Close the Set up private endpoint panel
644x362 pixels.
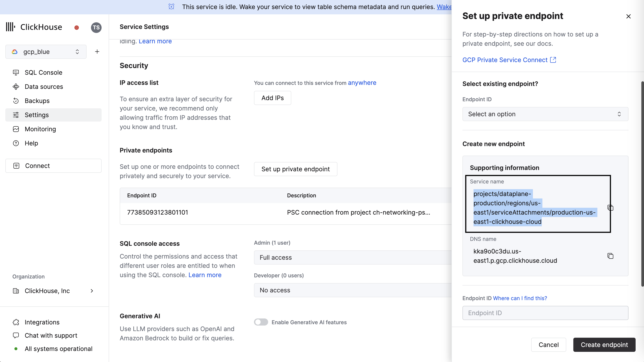coord(628,16)
